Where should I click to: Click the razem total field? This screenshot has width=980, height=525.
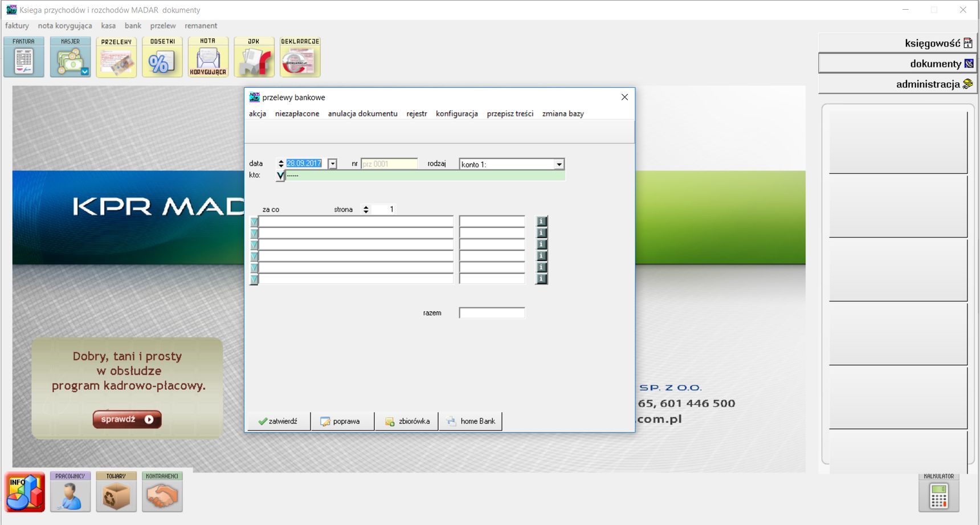tap(492, 313)
